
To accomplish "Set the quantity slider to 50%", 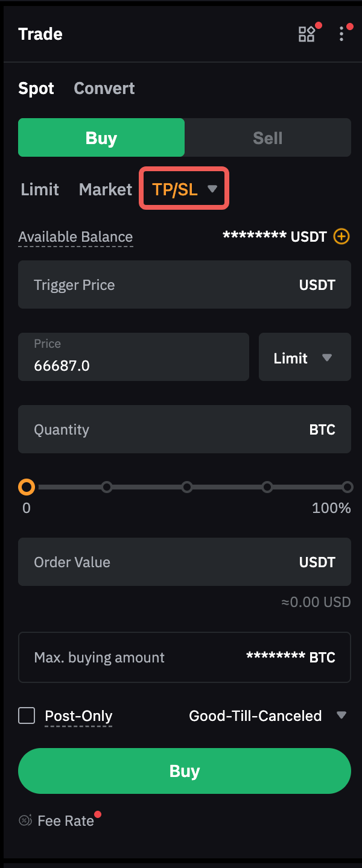I will (x=187, y=487).
